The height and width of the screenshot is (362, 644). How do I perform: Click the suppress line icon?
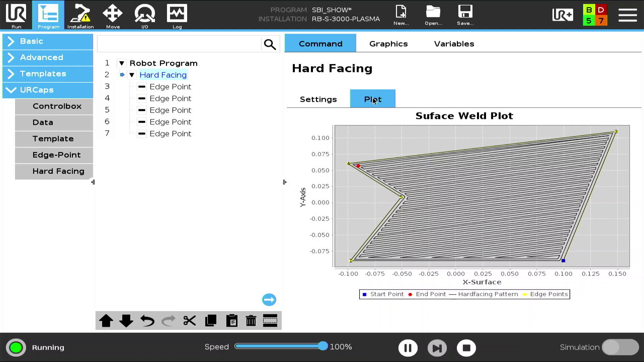[x=270, y=321]
